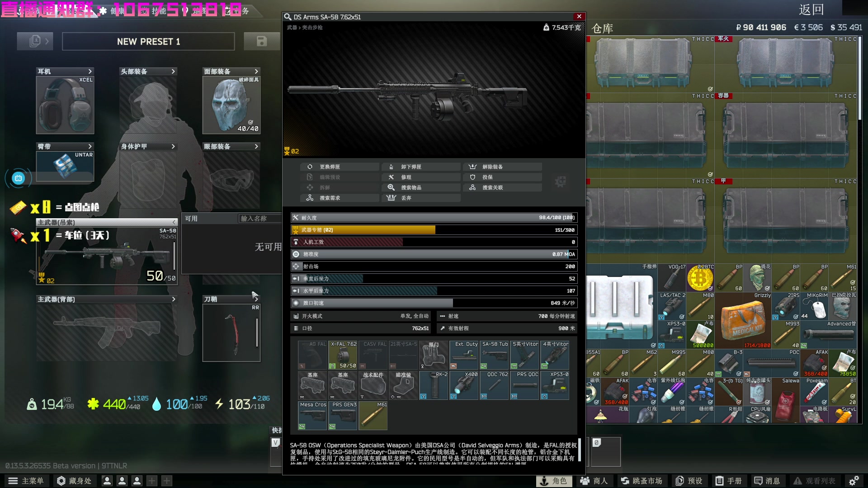This screenshot has width=868, height=488.
Task: Switch to the 手册 tab
Action: [x=728, y=481]
